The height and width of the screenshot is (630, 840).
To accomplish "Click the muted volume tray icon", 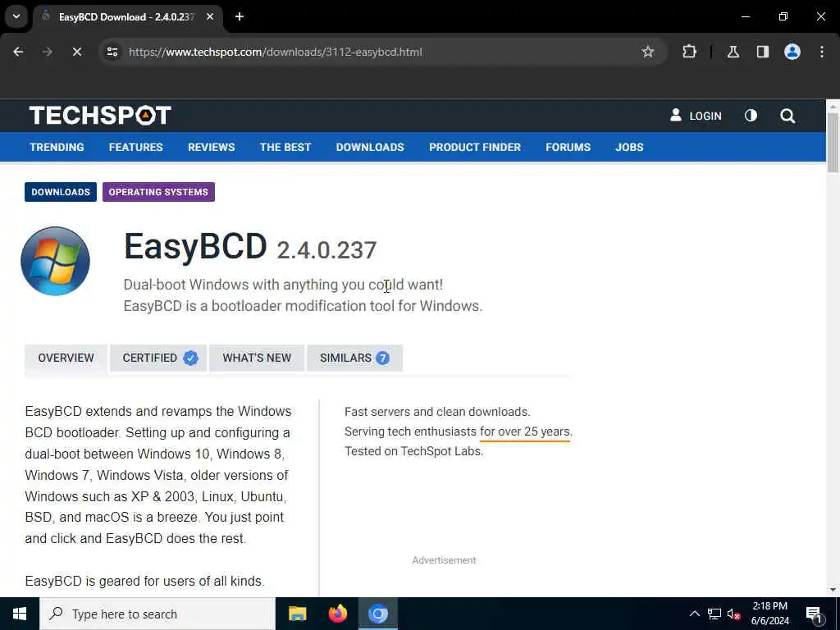I will tap(734, 614).
